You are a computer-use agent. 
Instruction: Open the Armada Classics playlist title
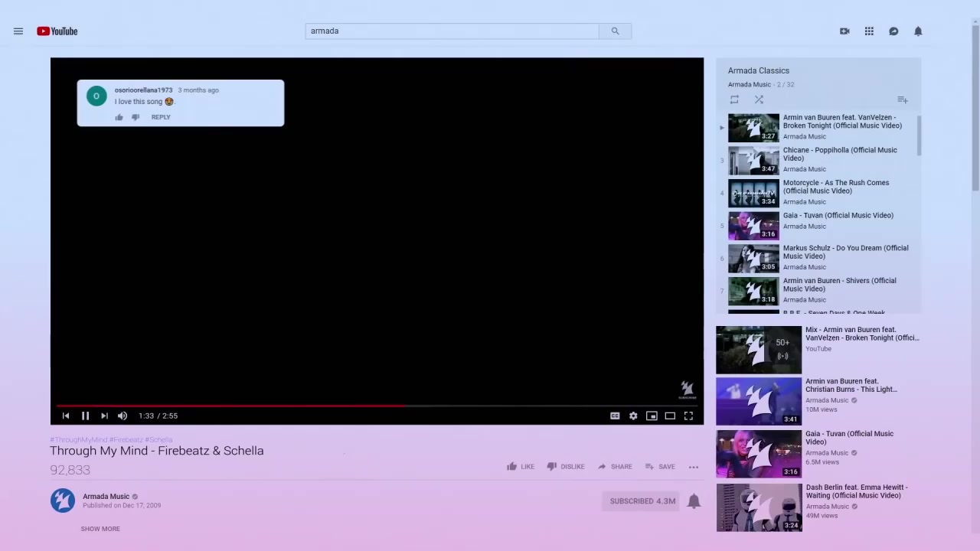759,70
